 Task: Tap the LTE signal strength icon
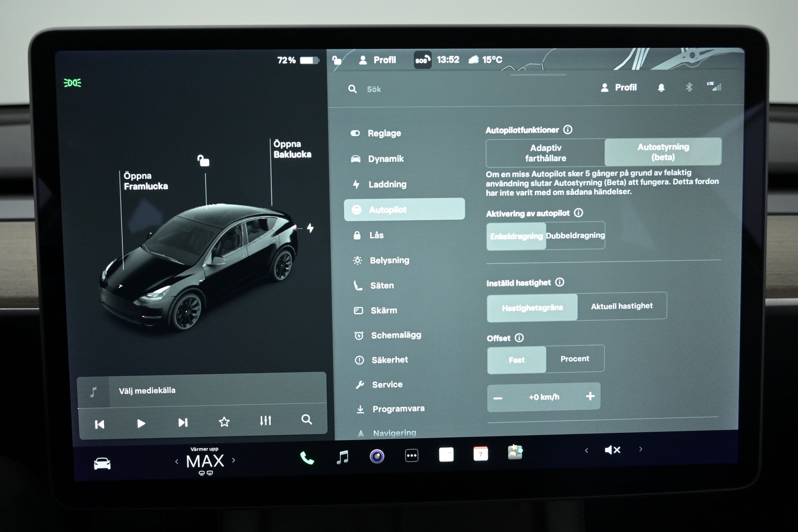[x=714, y=86]
